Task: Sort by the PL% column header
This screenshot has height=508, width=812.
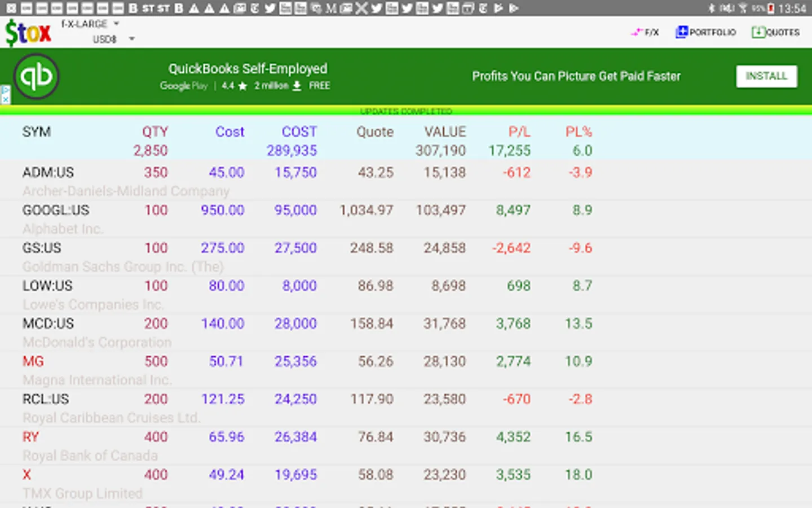Action: (x=579, y=132)
